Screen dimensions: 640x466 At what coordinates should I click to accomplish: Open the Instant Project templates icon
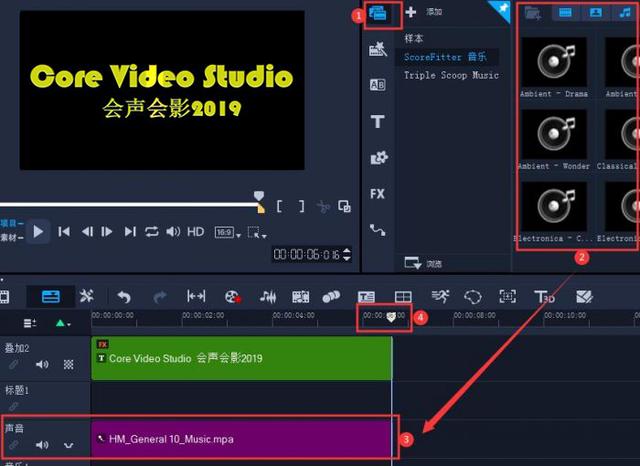click(378, 49)
